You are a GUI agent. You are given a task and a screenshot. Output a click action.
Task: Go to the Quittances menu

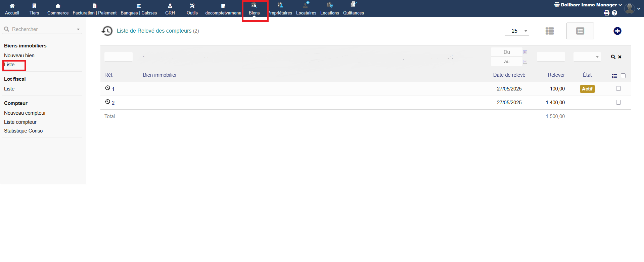tap(353, 9)
